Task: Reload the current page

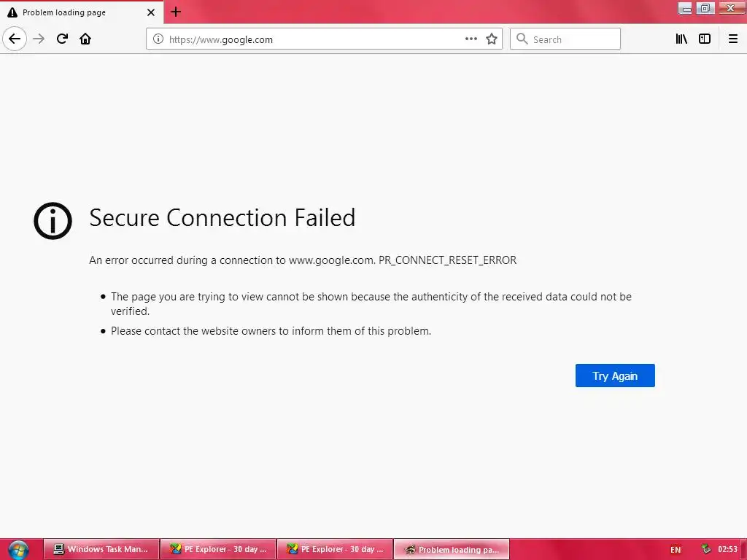Action: tap(62, 39)
